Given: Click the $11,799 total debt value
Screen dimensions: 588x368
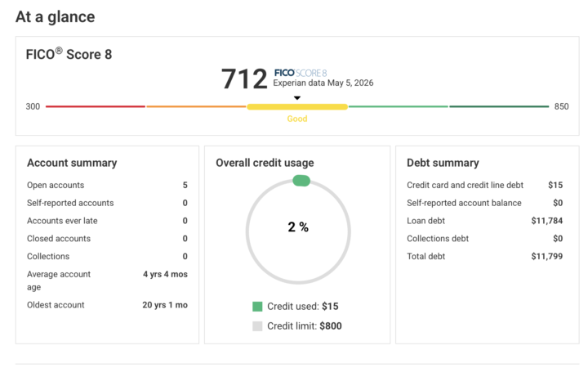Looking at the screenshot, I should 546,257.
